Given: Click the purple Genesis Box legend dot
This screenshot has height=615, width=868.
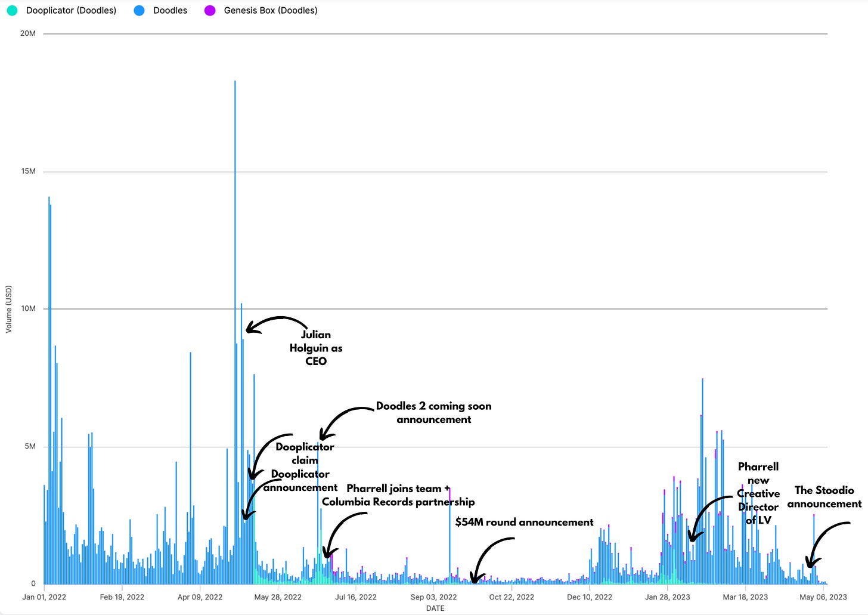Looking at the screenshot, I should [210, 11].
